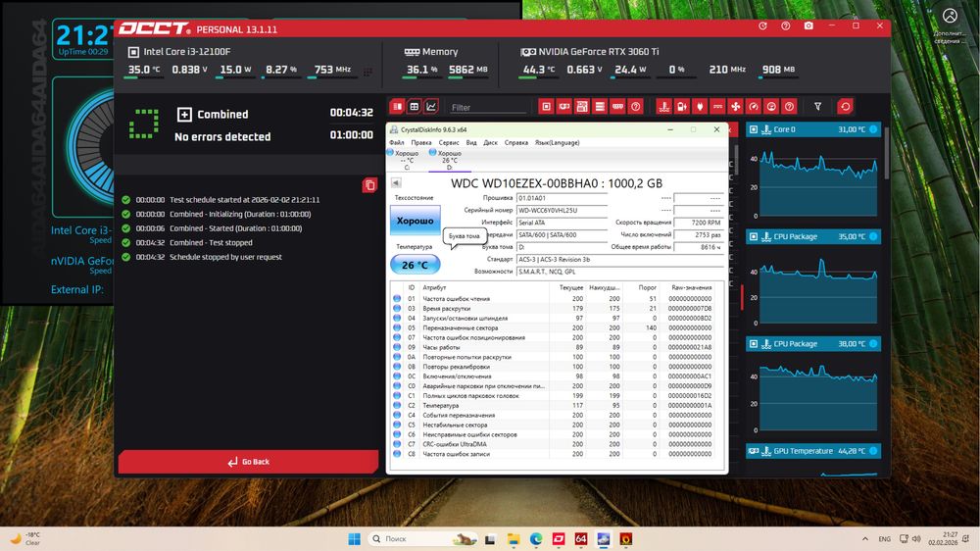The width and height of the screenshot is (980, 551).
Task: Take screenshot with OCCT camera icon
Action: coord(808,26)
